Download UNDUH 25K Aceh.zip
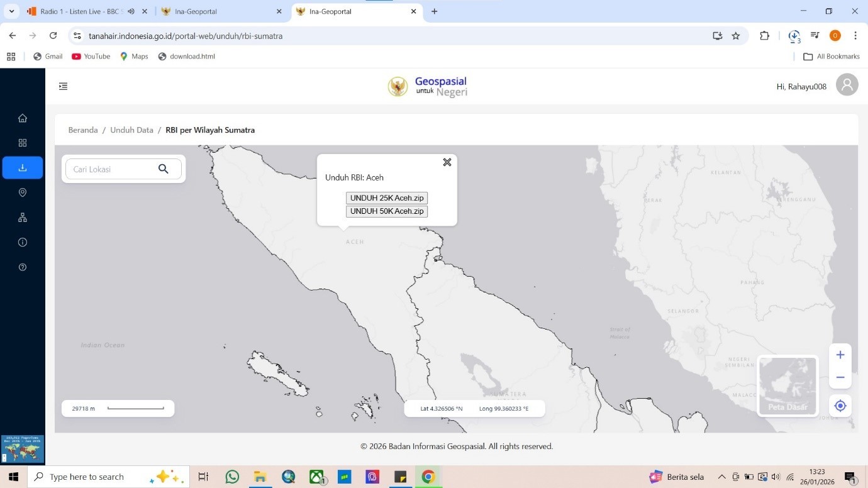 [x=386, y=198]
